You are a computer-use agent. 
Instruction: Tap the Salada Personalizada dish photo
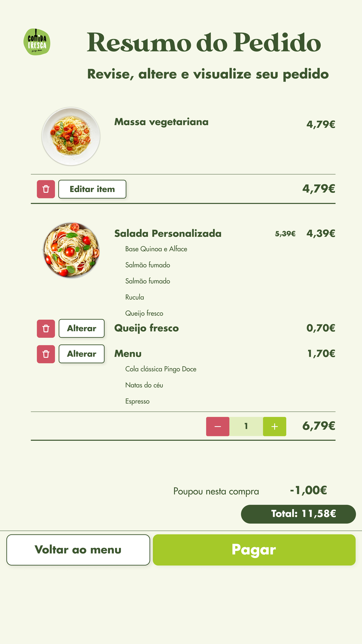pos(71,250)
